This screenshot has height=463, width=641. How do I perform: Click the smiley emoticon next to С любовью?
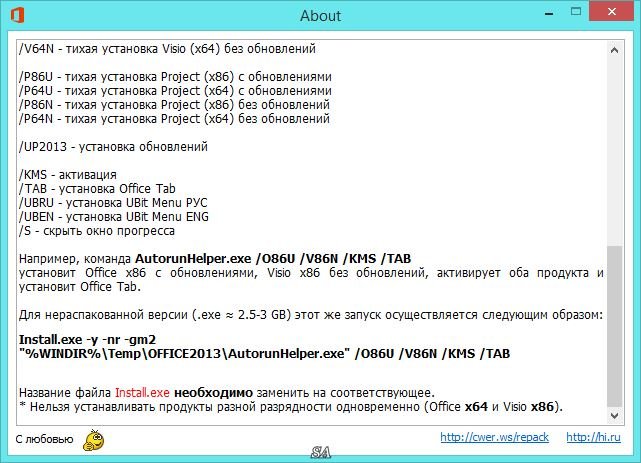point(94,440)
